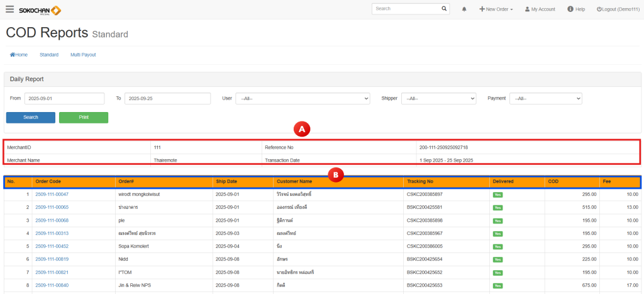Go to Home breadcrumb
The height and width of the screenshot is (294, 644).
click(19, 55)
